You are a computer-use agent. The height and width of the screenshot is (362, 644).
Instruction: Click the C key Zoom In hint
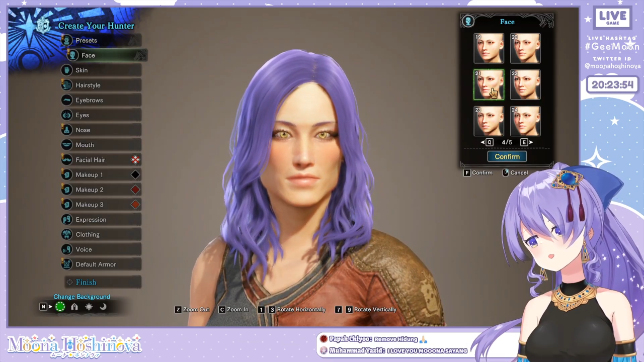pos(233,310)
